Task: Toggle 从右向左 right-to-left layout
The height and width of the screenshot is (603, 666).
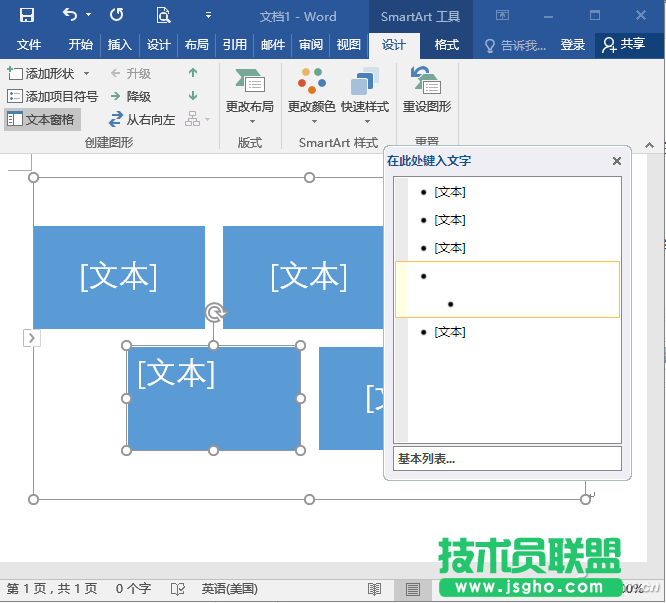Action: click(x=142, y=119)
